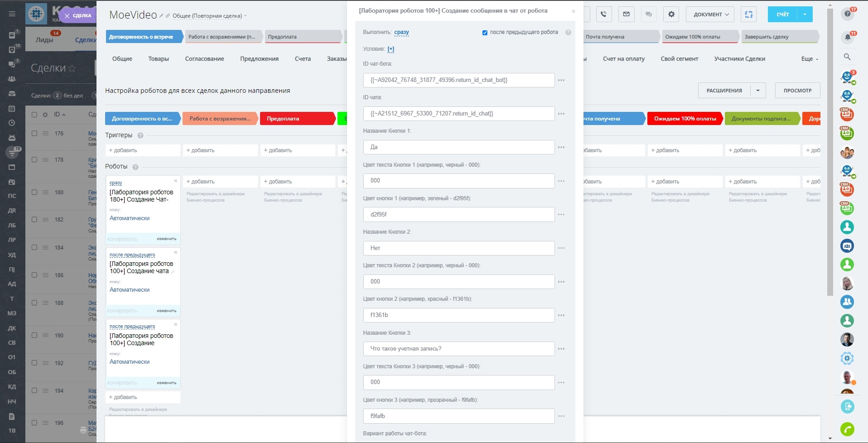Image resolution: width=868 pixels, height=443 pixels.
Task: Open the clock icon in left sidebar
Action: pos(12,123)
